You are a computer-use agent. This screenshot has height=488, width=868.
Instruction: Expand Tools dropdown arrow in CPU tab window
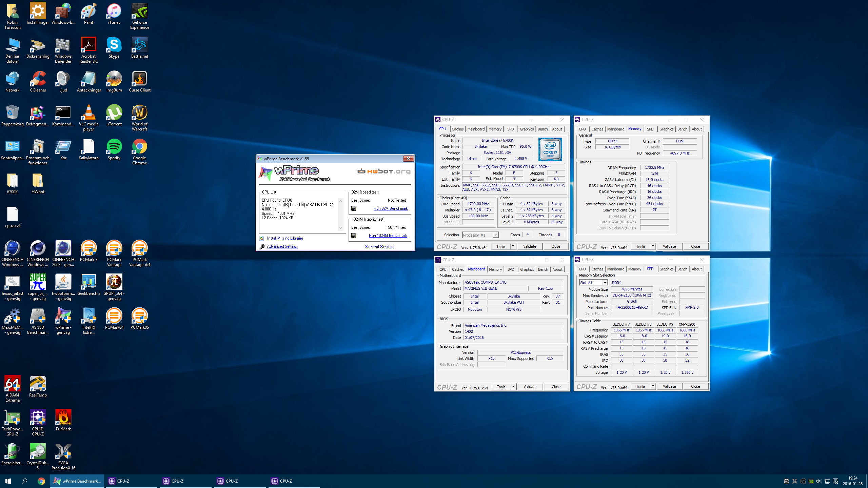pyautogui.click(x=513, y=246)
